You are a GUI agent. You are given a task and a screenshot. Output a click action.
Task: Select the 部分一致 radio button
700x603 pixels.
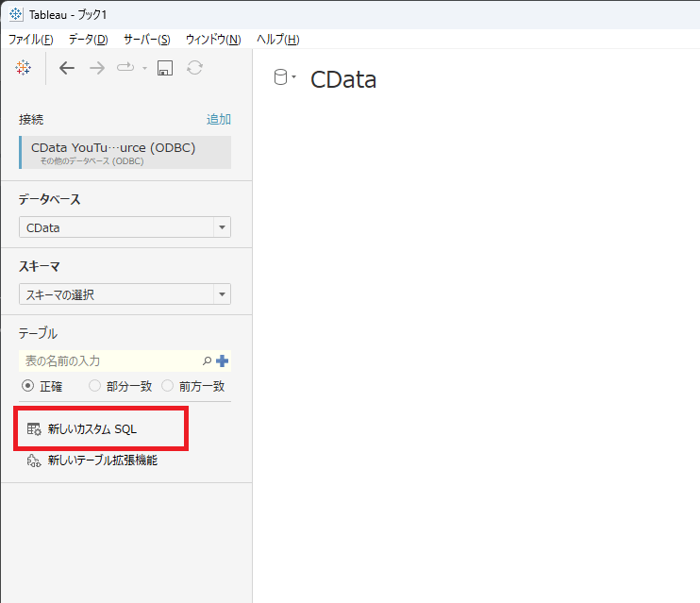[x=94, y=385]
